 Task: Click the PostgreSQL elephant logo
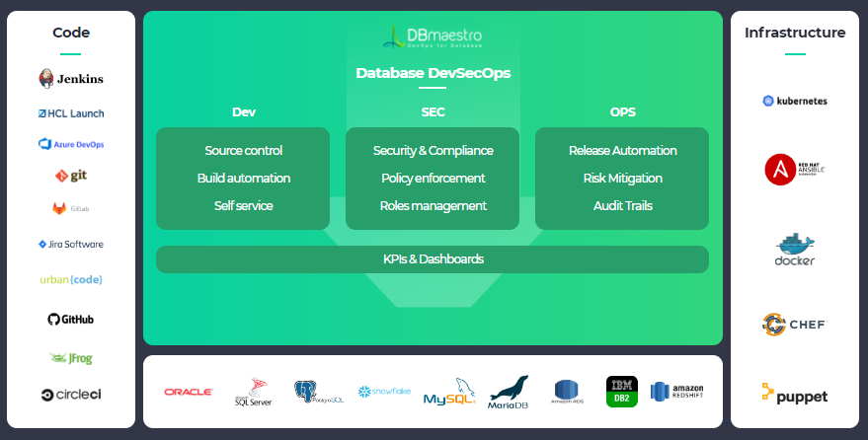point(319,392)
